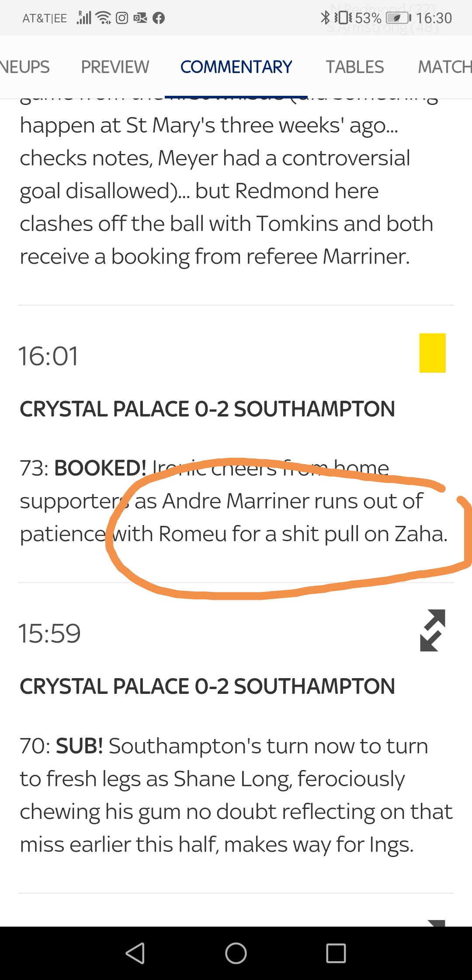Open the TABLES tab
Screen dimensions: 472x980
click(354, 67)
